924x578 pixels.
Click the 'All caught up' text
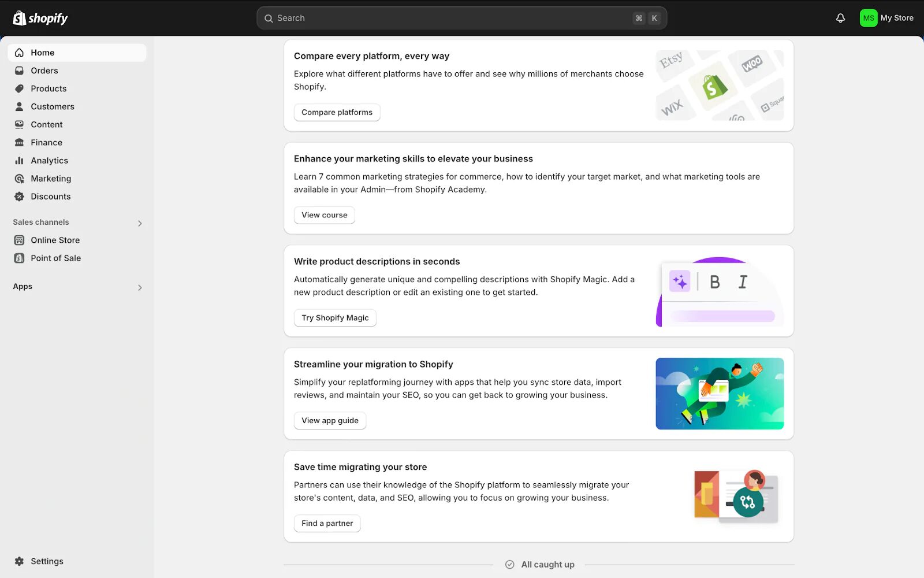548,565
